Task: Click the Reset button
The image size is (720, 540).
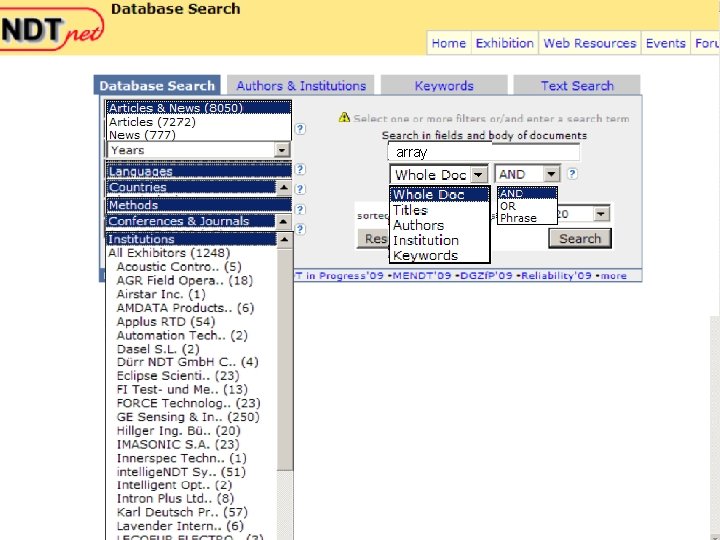Action: pos(373,239)
